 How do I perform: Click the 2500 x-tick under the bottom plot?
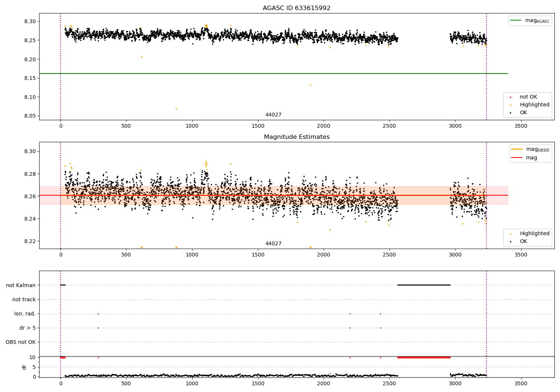click(x=389, y=383)
